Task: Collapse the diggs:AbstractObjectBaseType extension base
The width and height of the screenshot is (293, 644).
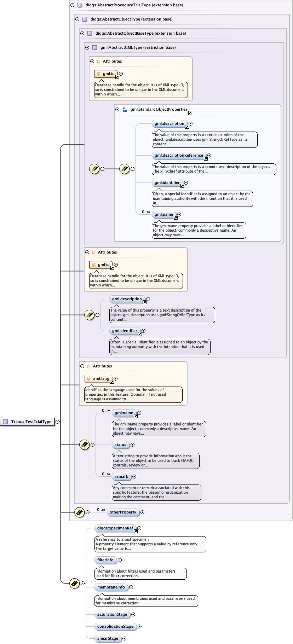Action: [x=82, y=33]
